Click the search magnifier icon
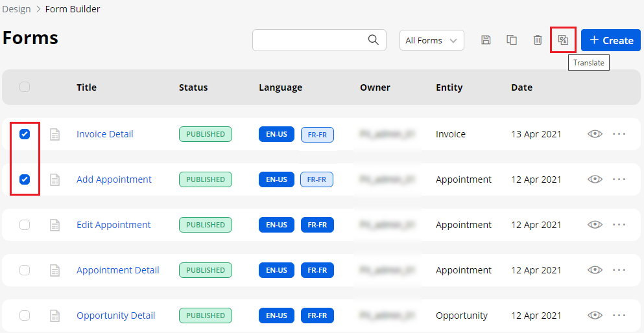644x333 pixels. 374,40
